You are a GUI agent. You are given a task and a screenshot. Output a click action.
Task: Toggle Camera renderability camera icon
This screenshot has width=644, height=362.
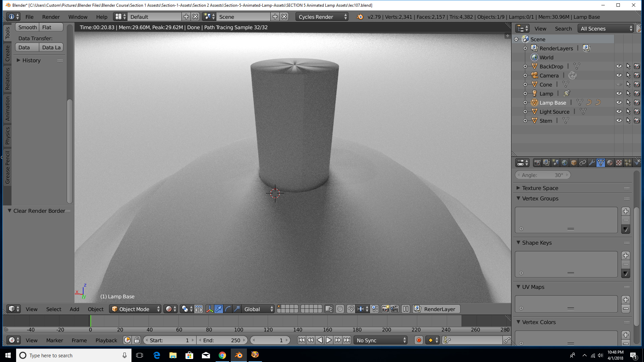(637, 75)
